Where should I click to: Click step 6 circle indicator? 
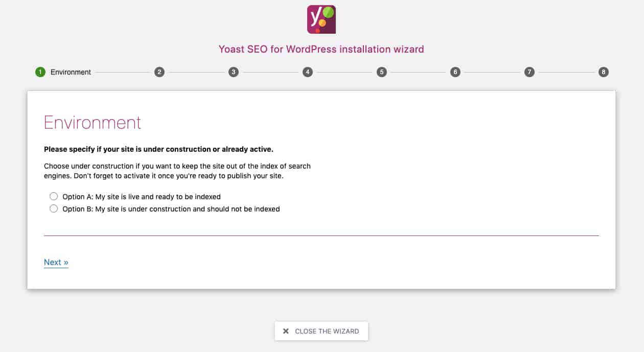(455, 72)
